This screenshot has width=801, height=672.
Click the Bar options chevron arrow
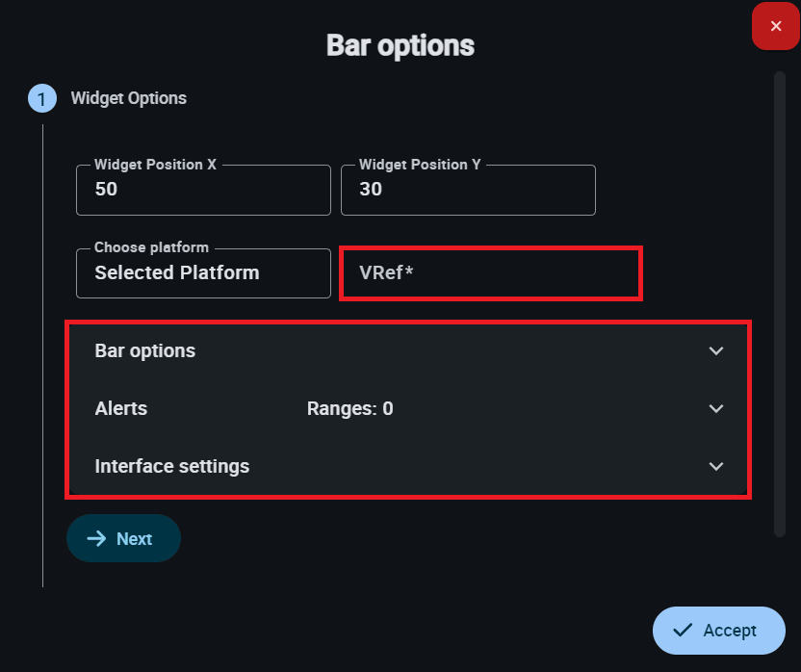(x=716, y=350)
